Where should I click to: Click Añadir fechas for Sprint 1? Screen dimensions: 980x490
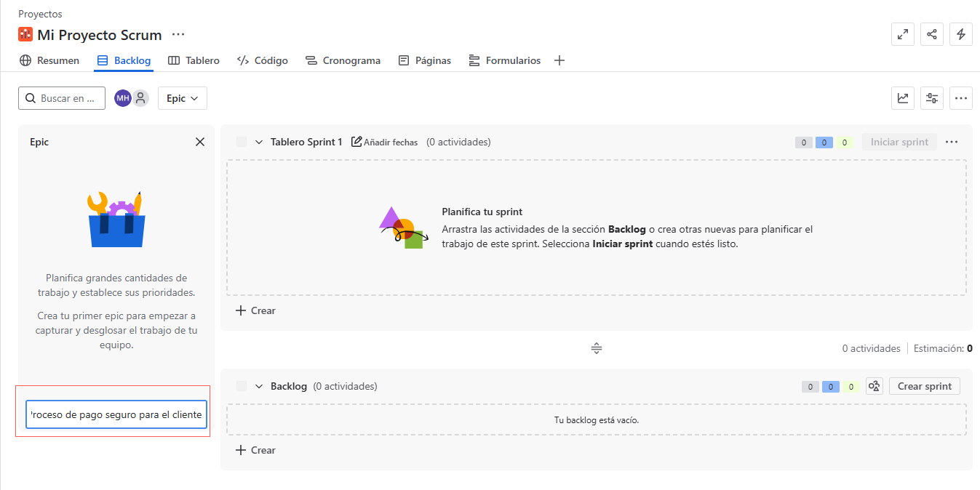click(x=384, y=142)
